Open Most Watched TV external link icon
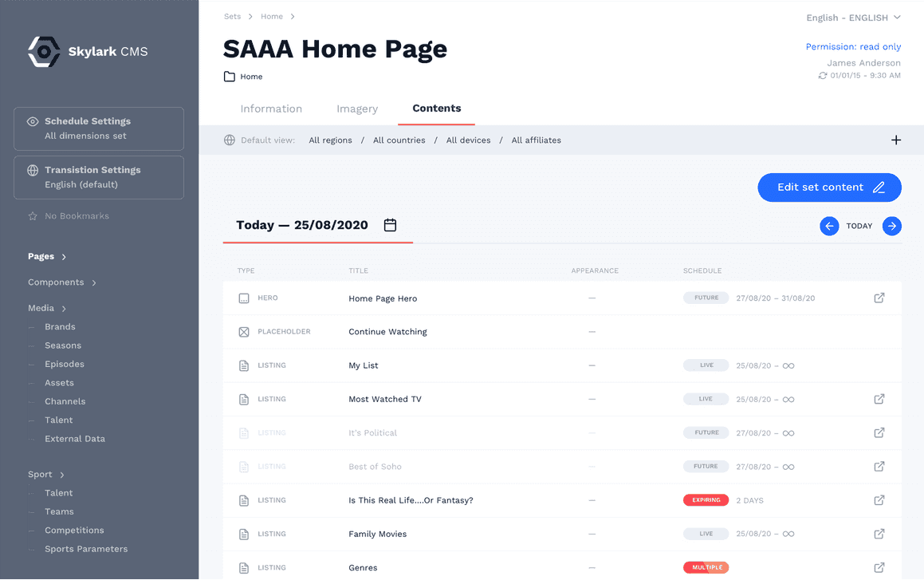Image resolution: width=924 pixels, height=580 pixels. [x=879, y=399]
